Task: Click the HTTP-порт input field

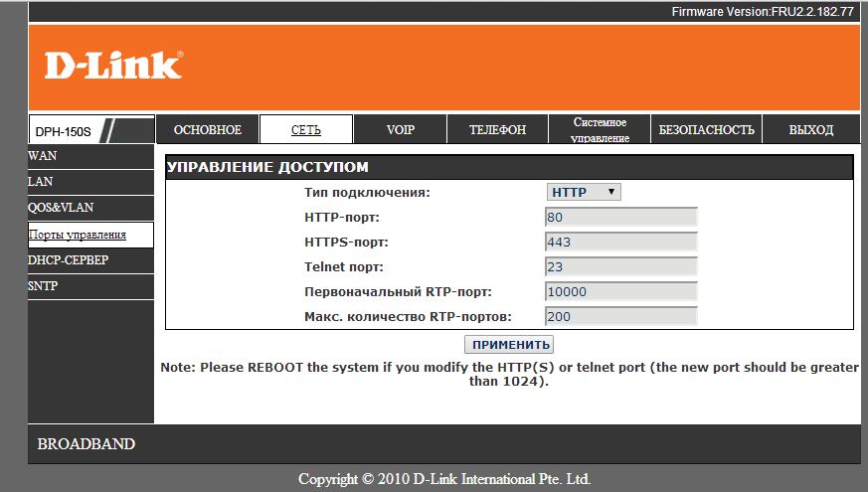Action: coord(621,217)
